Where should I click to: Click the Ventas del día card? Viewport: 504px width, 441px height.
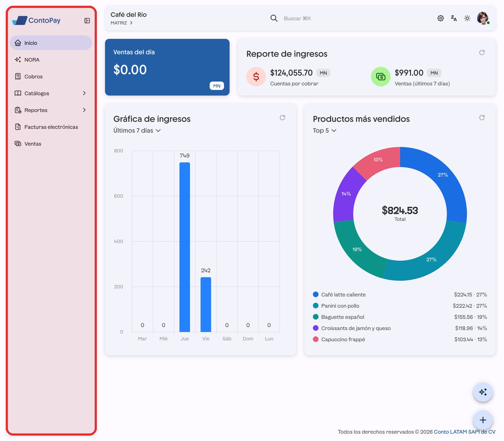coord(167,67)
